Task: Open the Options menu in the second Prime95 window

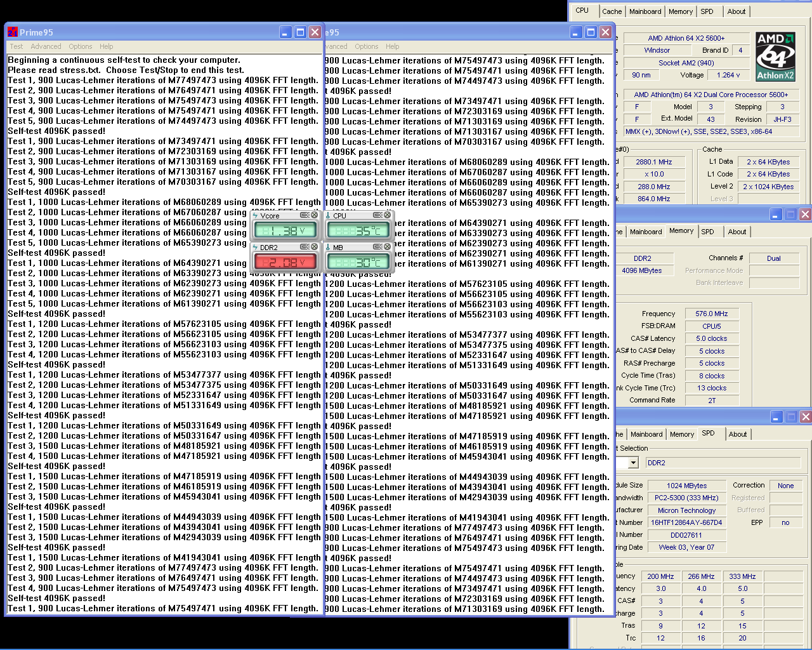Action: click(x=367, y=46)
